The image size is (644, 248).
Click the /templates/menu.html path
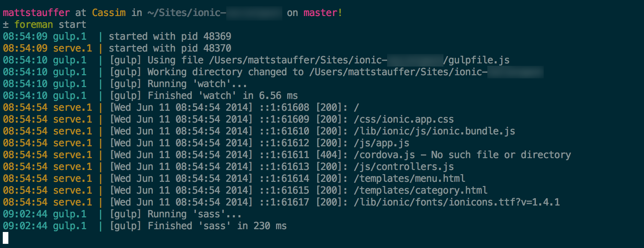click(x=409, y=179)
